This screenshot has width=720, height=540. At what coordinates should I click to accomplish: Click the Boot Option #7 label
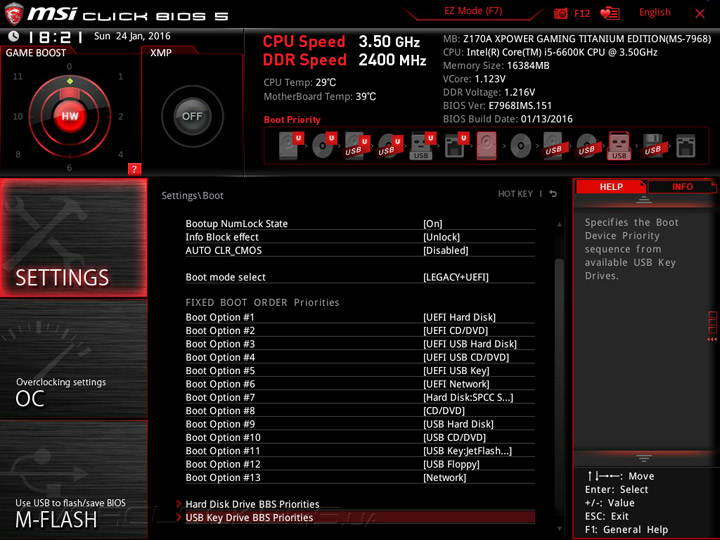pyautogui.click(x=220, y=397)
